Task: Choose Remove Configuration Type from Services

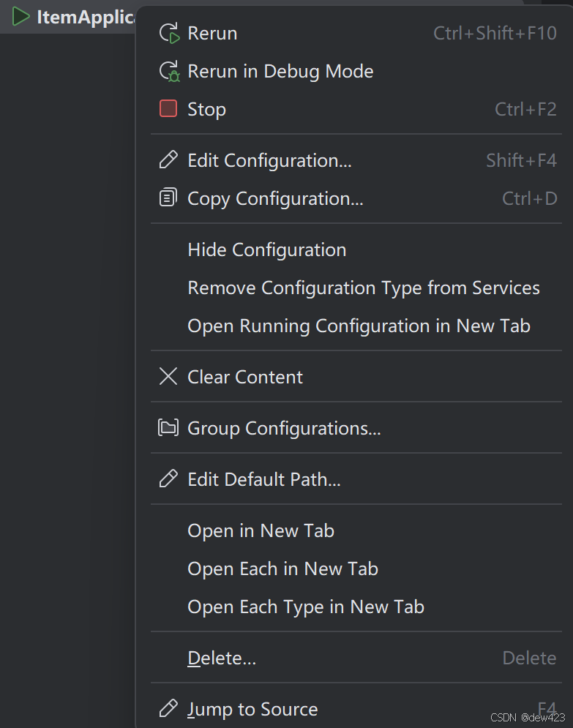Action: pos(364,288)
